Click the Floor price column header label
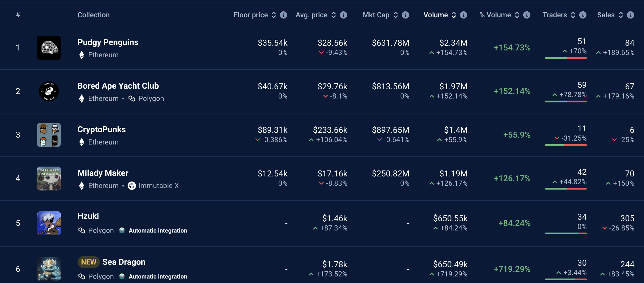Screen dimensions: 644x283 pos(251,15)
